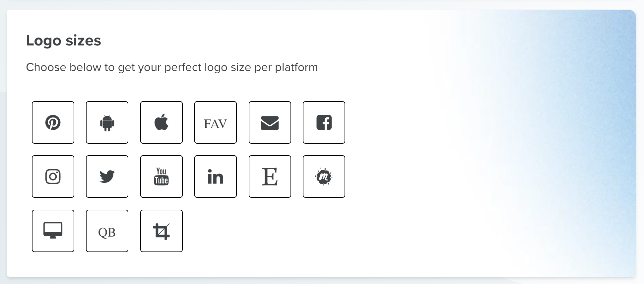Select the YouTube logo size
The width and height of the screenshot is (644, 284).
click(161, 177)
